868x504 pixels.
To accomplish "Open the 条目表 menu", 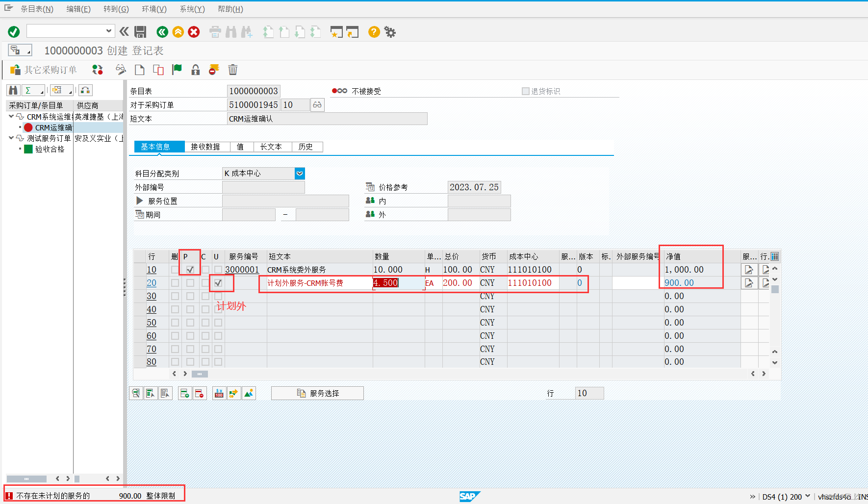I will (x=37, y=9).
